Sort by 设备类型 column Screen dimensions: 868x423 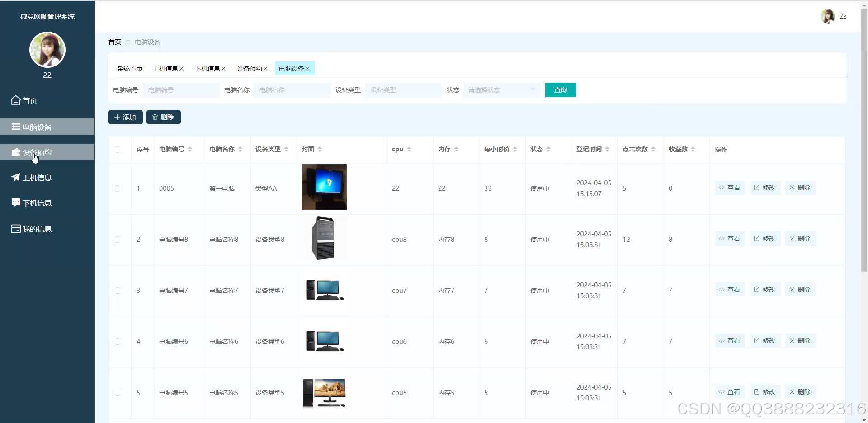[286, 149]
